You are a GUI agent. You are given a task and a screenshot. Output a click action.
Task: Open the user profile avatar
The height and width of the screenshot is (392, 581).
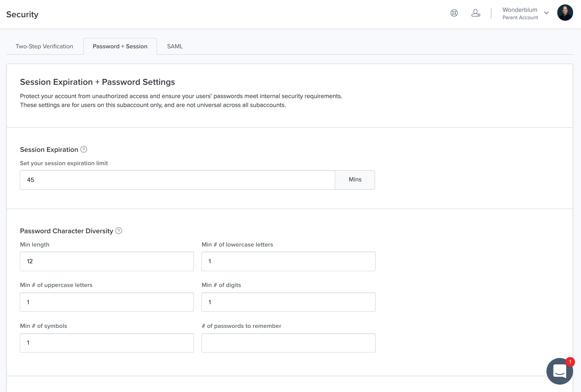[x=565, y=13]
